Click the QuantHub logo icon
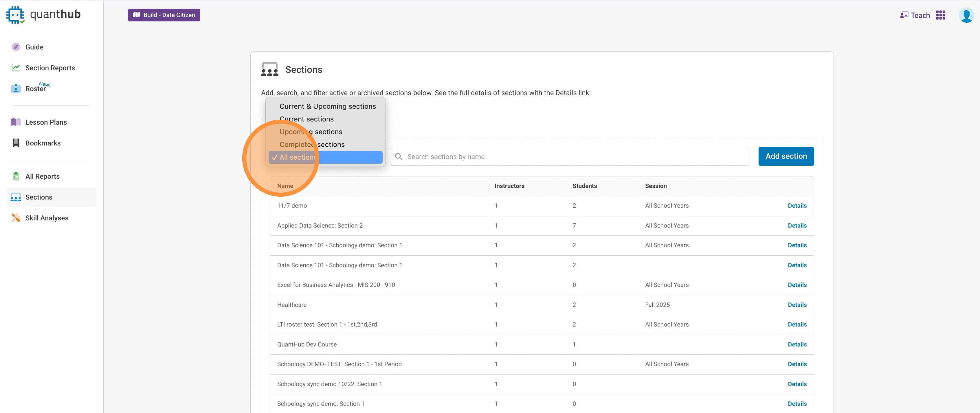 (x=15, y=15)
